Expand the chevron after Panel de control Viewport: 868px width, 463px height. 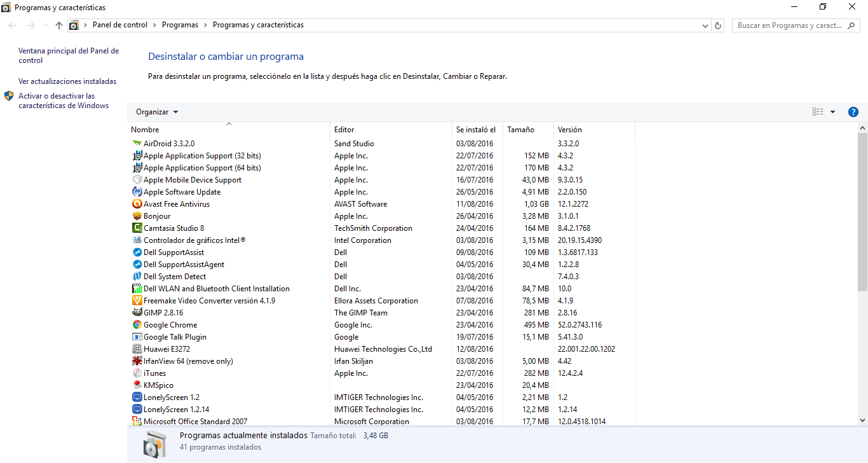pos(154,25)
